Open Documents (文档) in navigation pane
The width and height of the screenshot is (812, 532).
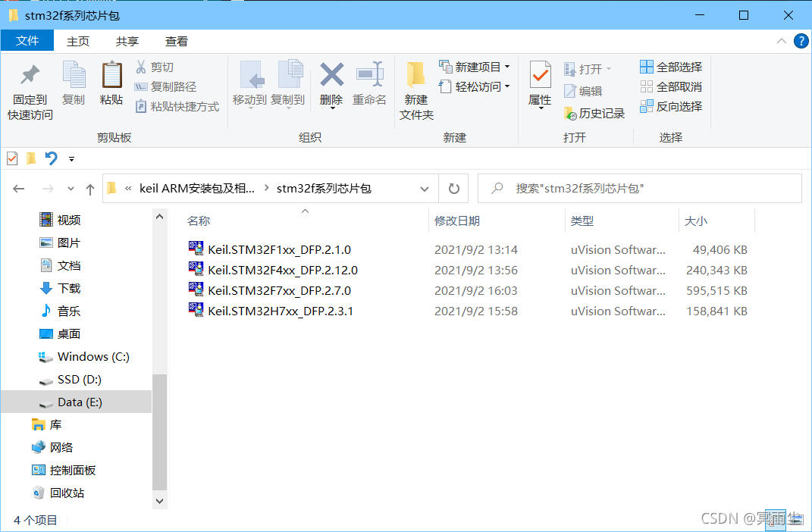click(x=60, y=265)
